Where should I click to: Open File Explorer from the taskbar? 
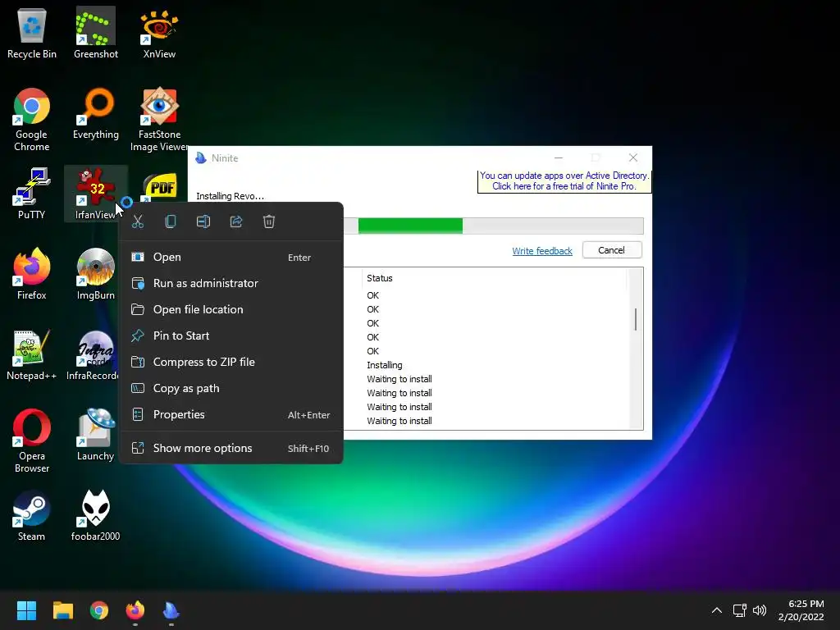(x=62, y=610)
